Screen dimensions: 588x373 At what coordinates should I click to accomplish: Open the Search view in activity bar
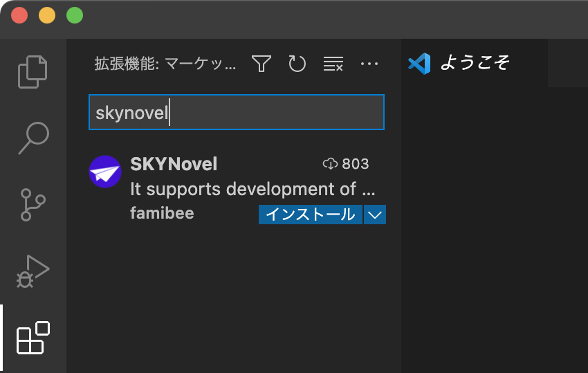click(33, 138)
